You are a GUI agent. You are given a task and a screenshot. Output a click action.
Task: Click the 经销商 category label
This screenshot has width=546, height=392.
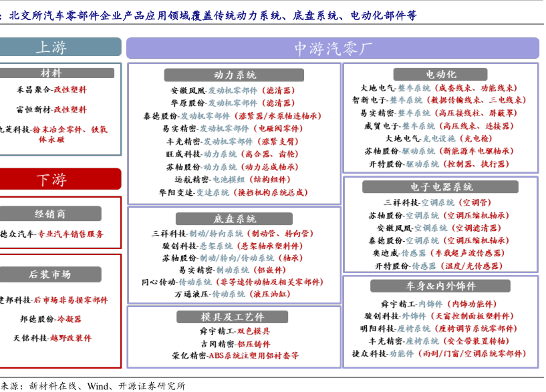(x=51, y=214)
